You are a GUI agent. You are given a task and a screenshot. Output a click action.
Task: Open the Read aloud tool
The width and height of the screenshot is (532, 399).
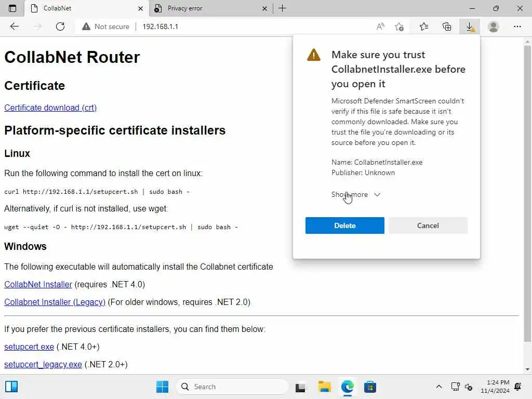tap(381, 26)
